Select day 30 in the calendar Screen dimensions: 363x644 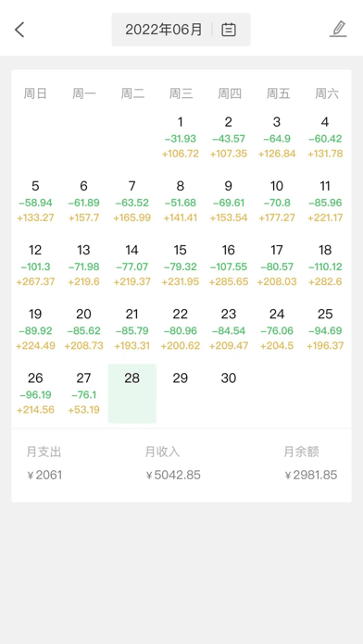pos(229,393)
